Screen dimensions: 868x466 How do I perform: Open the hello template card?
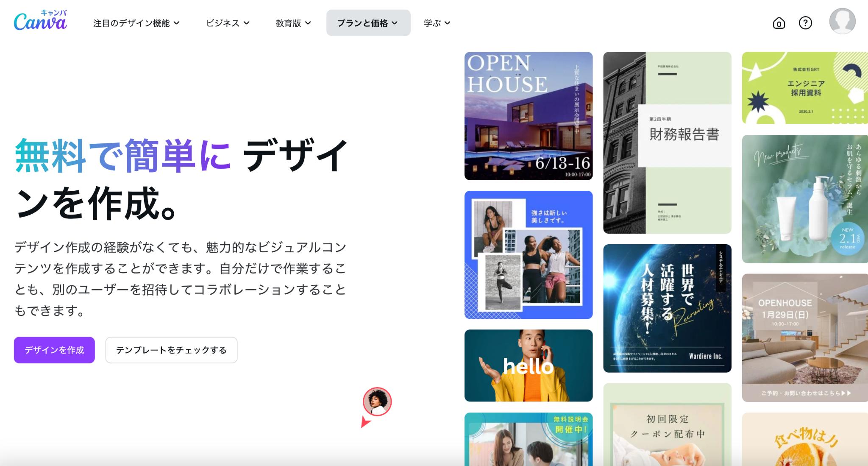pos(529,366)
